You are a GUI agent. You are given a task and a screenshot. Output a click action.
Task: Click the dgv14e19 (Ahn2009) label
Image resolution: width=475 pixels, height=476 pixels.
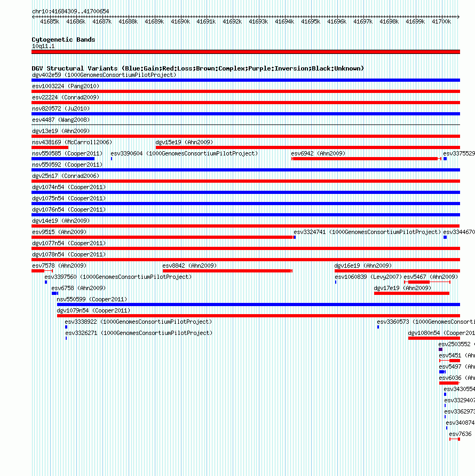click(61, 221)
